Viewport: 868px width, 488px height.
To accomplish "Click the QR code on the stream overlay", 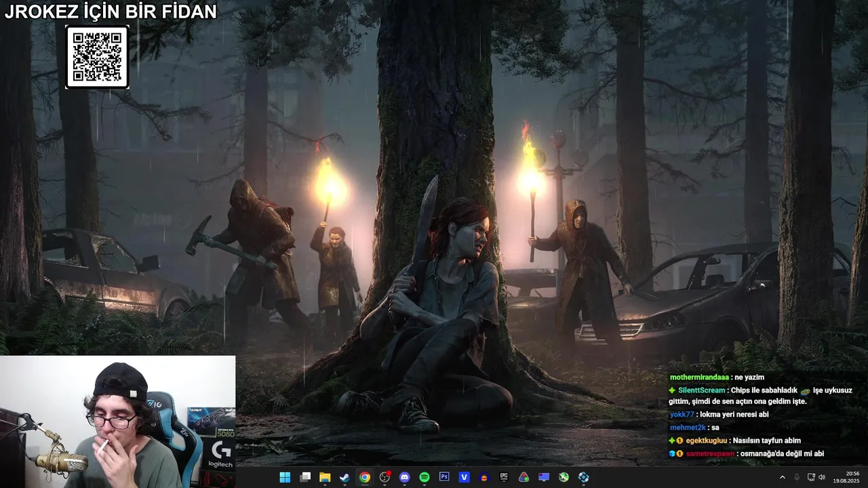I will 97,58.
